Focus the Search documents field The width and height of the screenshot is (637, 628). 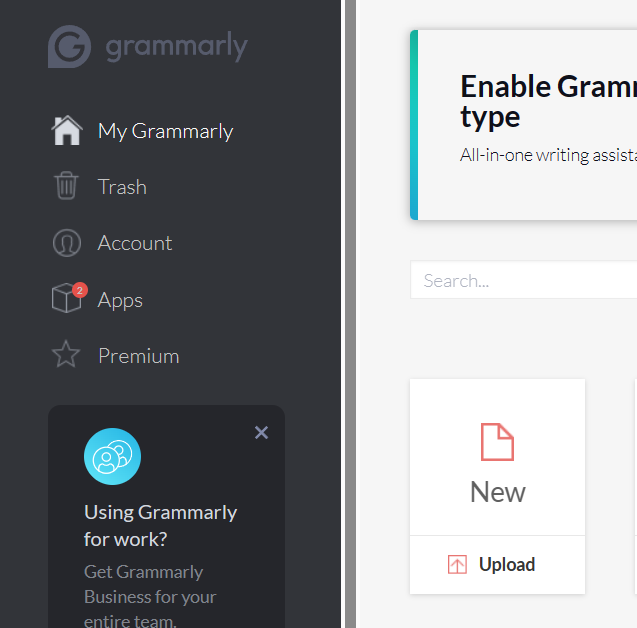pos(524,280)
